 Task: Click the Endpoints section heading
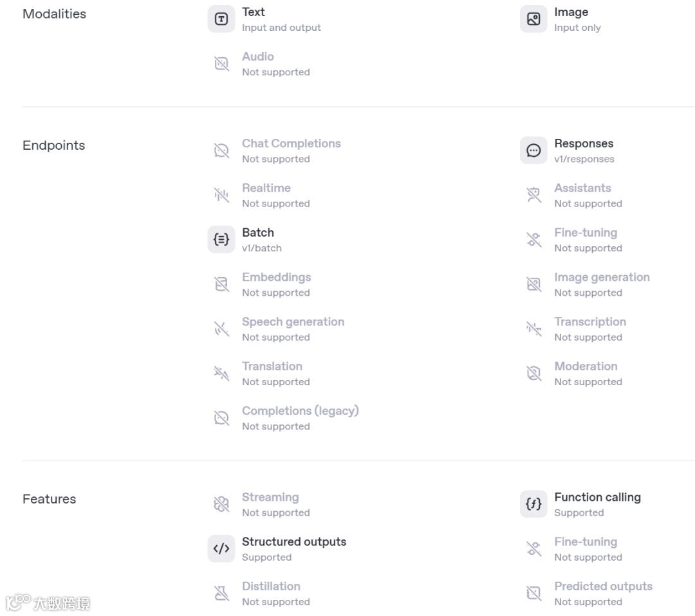tap(53, 145)
